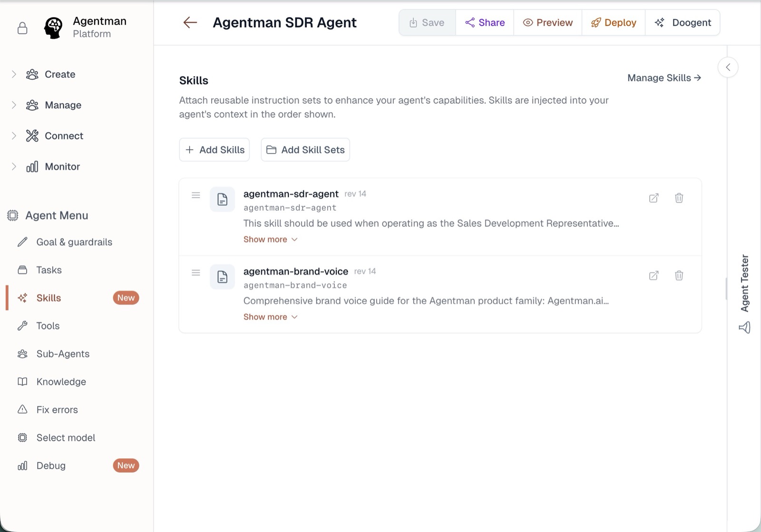Expand the Create section chevron
This screenshot has width=761, height=532.
click(14, 74)
